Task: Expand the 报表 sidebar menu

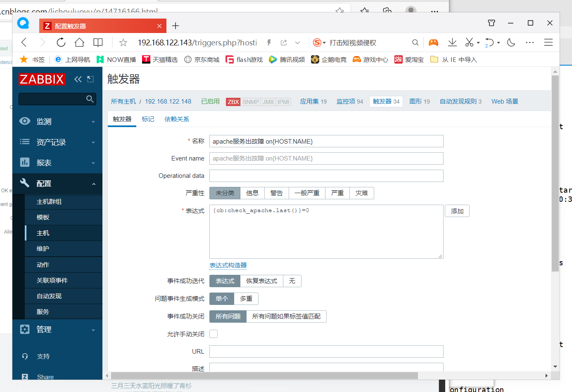Action: (57, 163)
